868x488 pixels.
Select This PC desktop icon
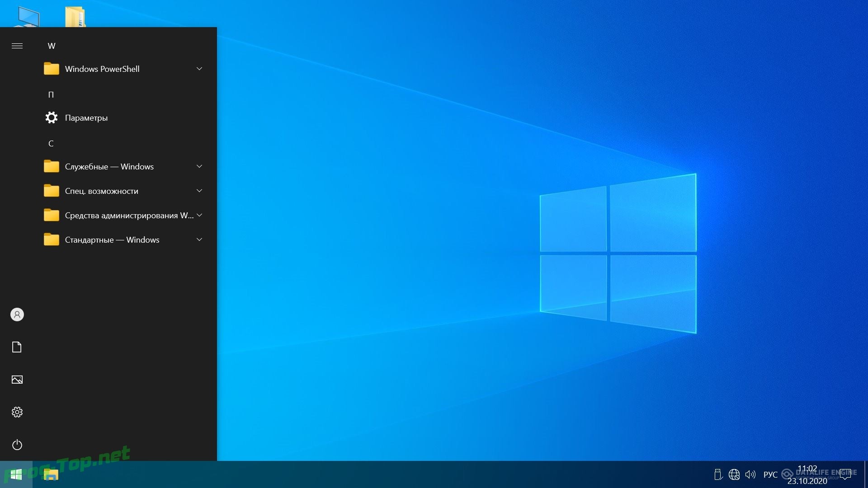pyautogui.click(x=28, y=17)
